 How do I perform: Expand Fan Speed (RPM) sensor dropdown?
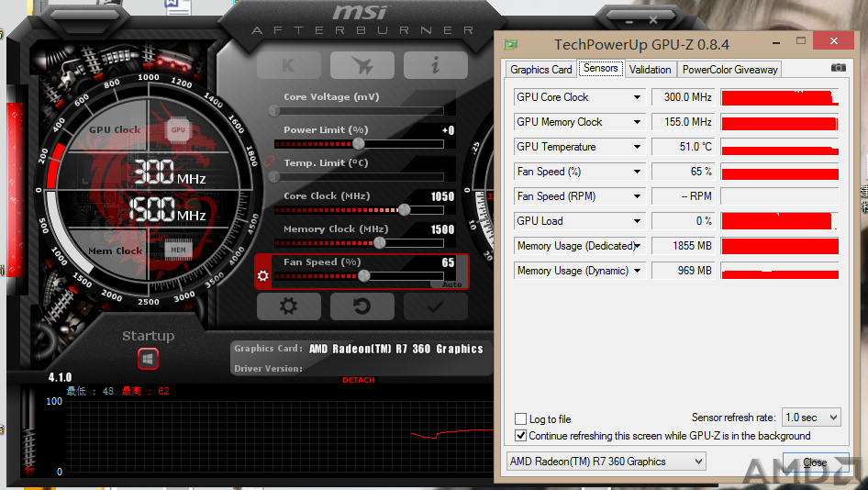(637, 196)
